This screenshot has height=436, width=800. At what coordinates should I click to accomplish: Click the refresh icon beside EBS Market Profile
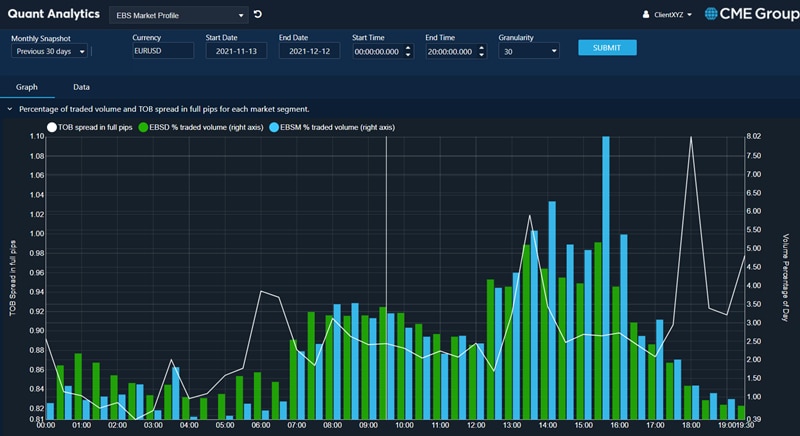pyautogui.click(x=258, y=15)
